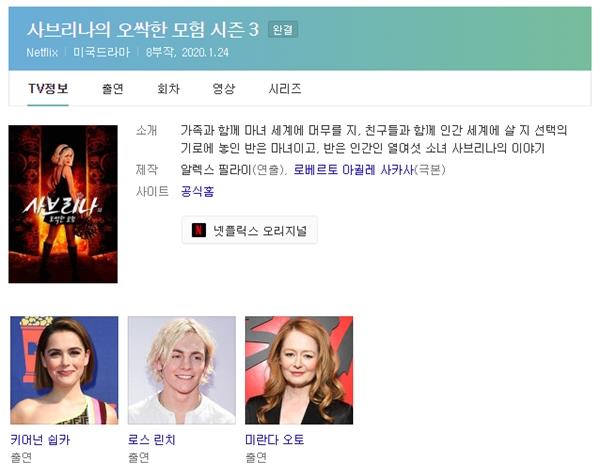Screen dimensions: 600x466
Task: Click the 미란다 오토 name link
Action: [274, 440]
